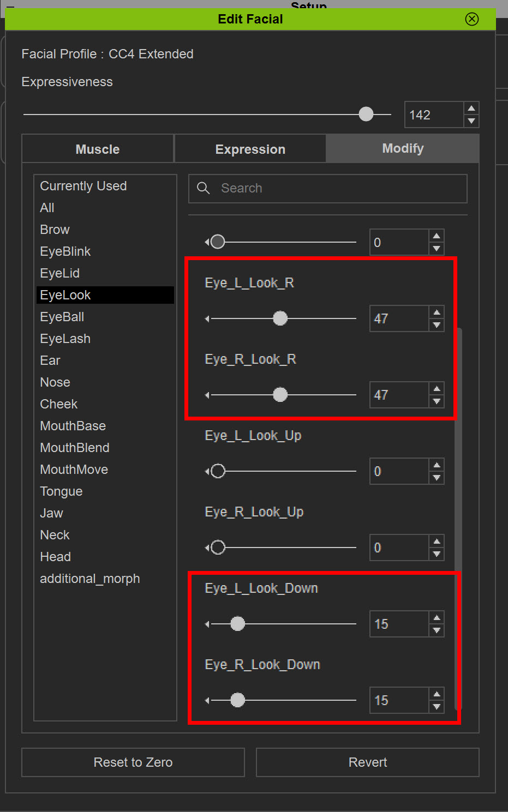Decrement Eye_L_Look_Down value with down arrow

(x=437, y=630)
